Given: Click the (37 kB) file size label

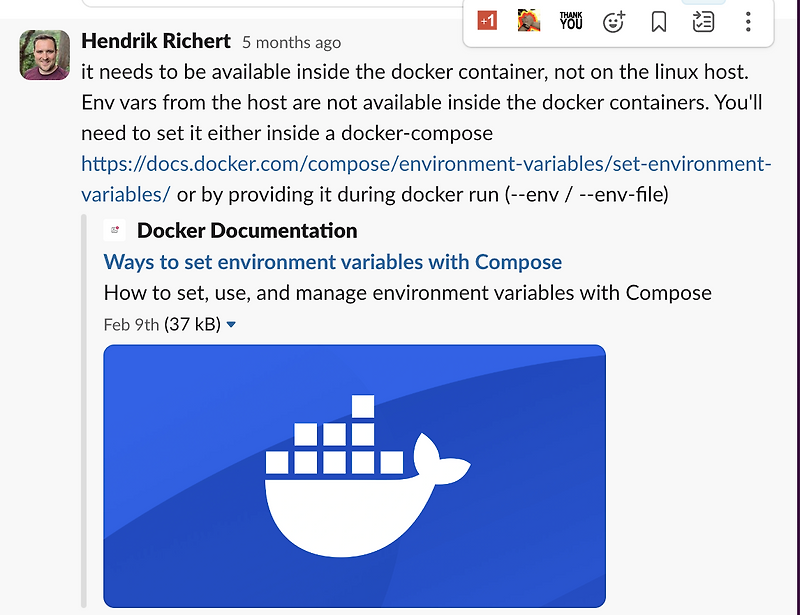Looking at the screenshot, I should pyautogui.click(x=190, y=324).
